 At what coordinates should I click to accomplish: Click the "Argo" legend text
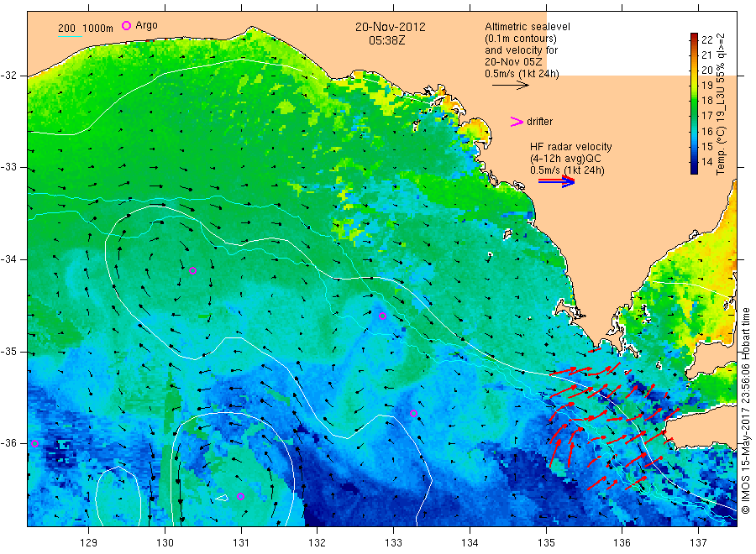[x=146, y=25]
